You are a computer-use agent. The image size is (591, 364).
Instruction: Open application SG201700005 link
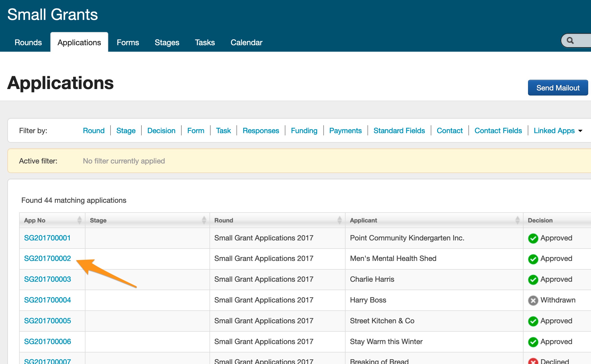click(48, 321)
